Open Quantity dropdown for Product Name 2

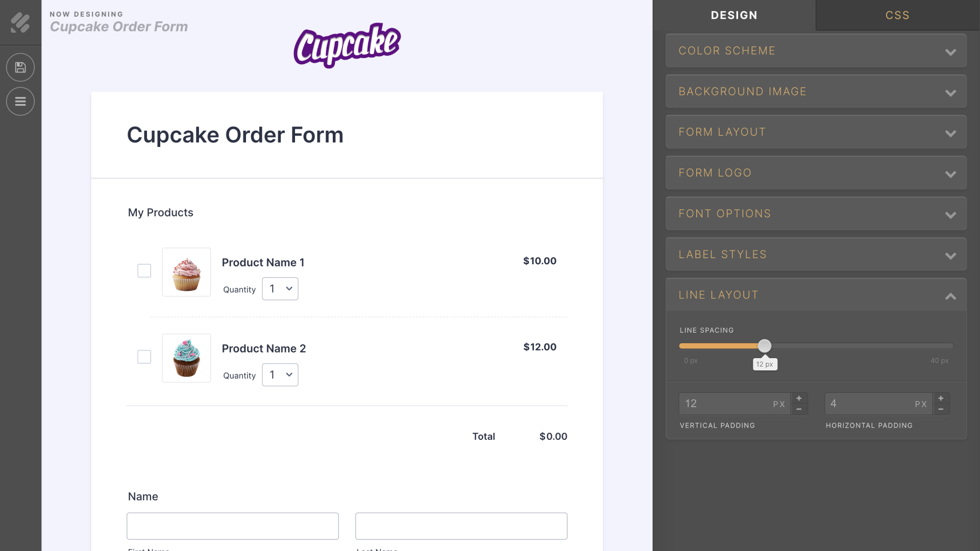pos(280,375)
